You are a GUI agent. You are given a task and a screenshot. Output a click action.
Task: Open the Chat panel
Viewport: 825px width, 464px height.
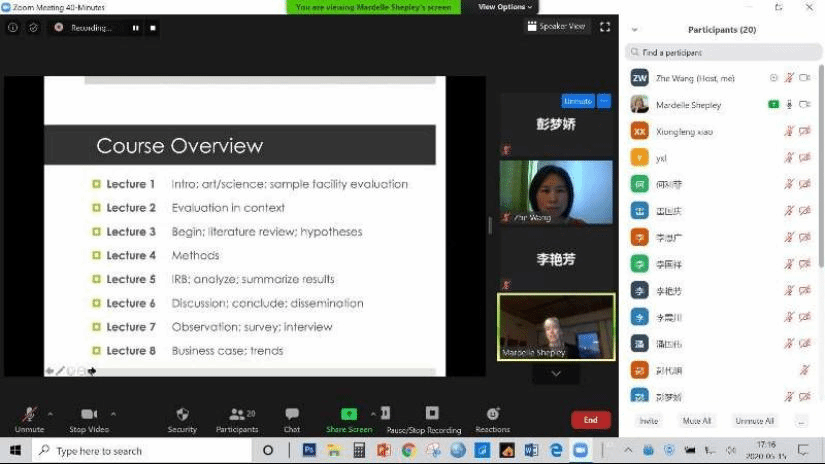click(292, 414)
